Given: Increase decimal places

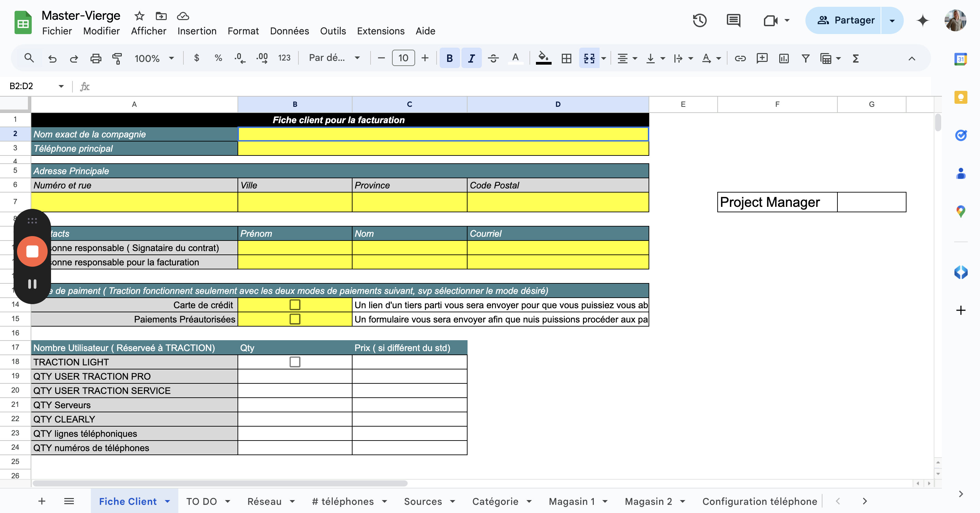Looking at the screenshot, I should [x=262, y=58].
